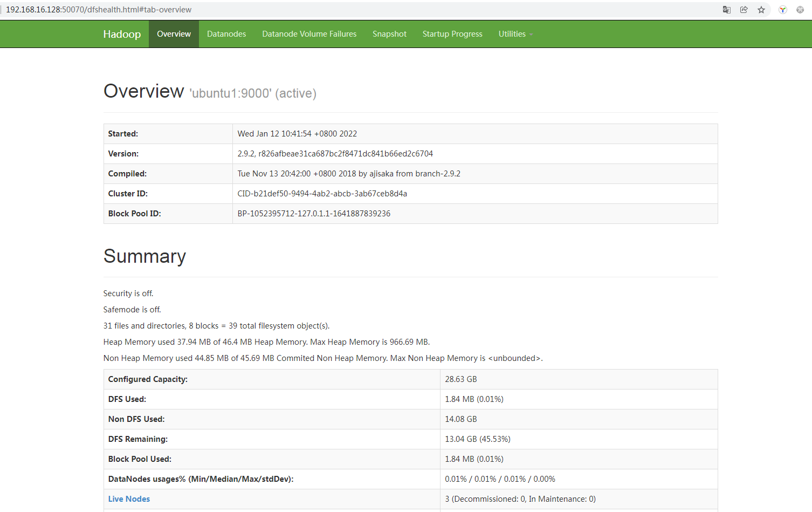Expand the Utilities dropdown menu
The width and height of the screenshot is (812, 512).
[x=515, y=34]
